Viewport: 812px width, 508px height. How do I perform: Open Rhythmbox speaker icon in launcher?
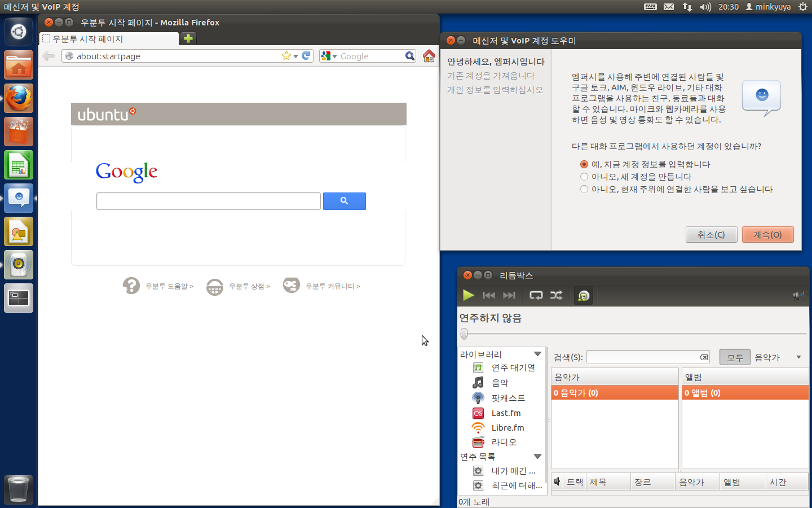point(19,265)
